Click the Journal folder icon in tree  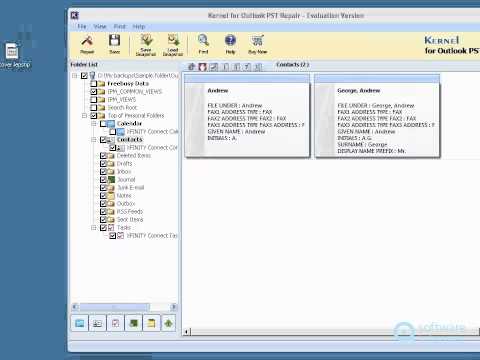tap(111, 180)
